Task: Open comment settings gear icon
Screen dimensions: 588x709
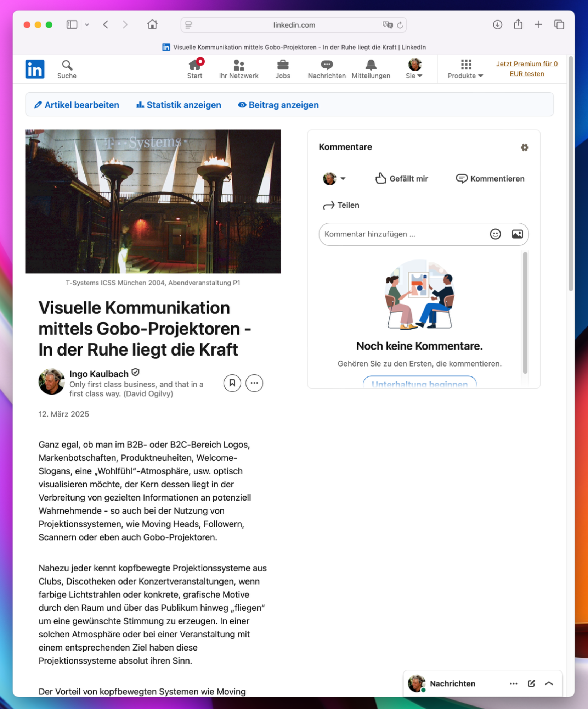Action: point(524,147)
